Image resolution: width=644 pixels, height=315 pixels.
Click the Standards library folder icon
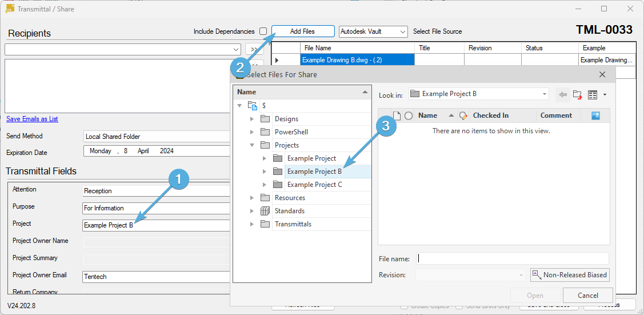click(x=265, y=211)
